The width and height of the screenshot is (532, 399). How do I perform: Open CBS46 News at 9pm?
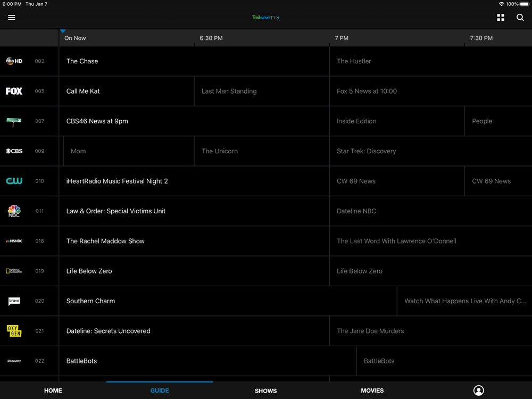click(194, 121)
